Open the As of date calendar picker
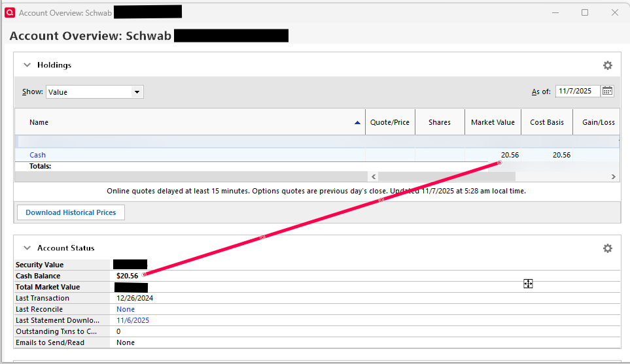630x364 pixels. click(x=607, y=91)
